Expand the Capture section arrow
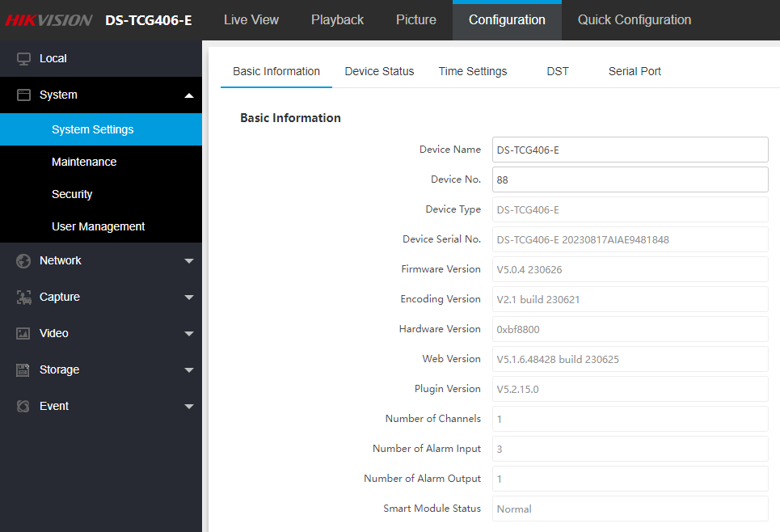 [189, 298]
